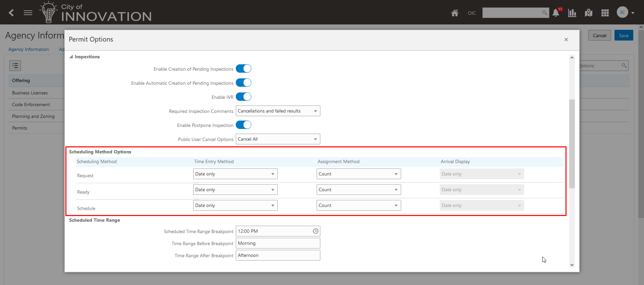
Task: Click the dialog scrollbar up arrow
Action: [572, 58]
